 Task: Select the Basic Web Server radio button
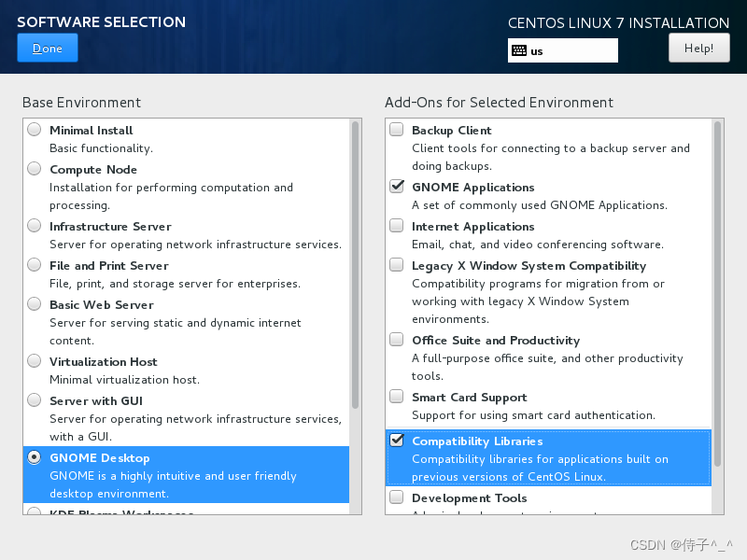(35, 304)
